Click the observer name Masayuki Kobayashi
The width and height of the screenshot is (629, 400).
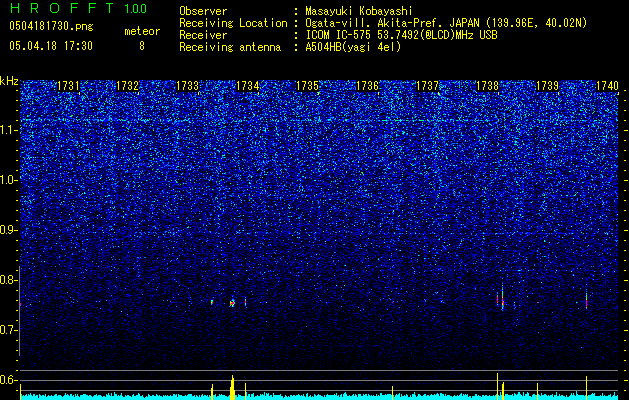(359, 11)
